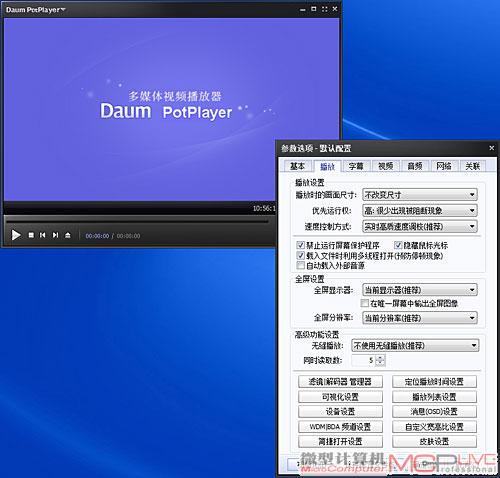The image size is (500, 478).
Task: Toggle 禁止运行屏幕保护程序 checkbox
Action: point(300,246)
